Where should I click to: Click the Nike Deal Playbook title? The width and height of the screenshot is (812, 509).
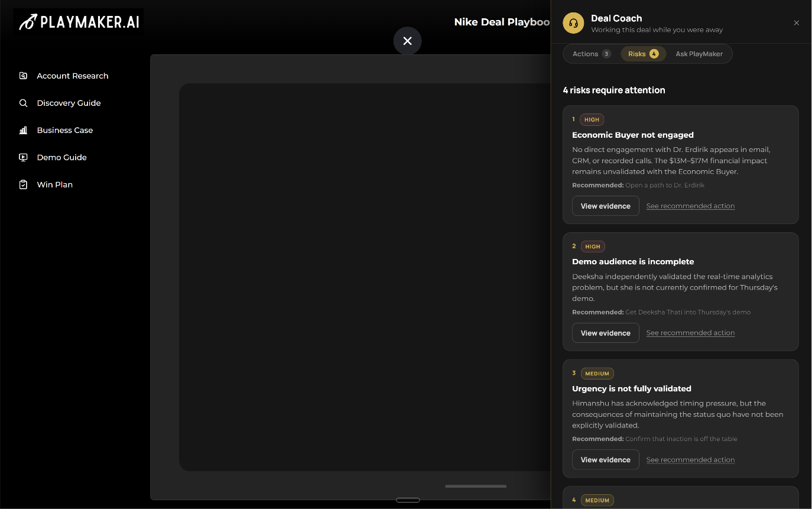pos(502,22)
